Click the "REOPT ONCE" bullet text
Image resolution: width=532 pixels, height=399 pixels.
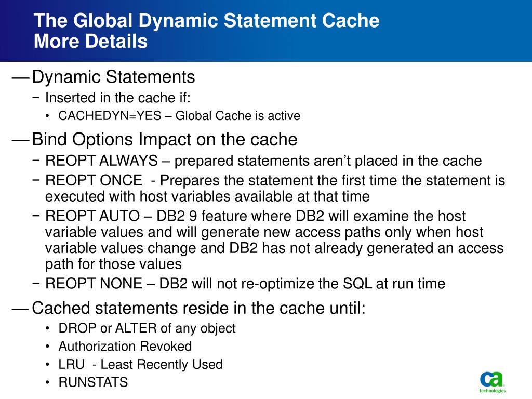(x=94, y=181)
